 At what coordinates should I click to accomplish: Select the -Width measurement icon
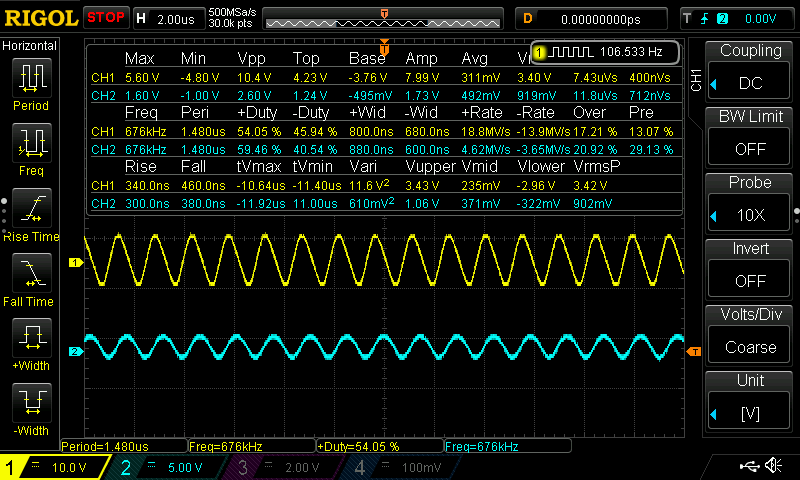tap(32, 402)
